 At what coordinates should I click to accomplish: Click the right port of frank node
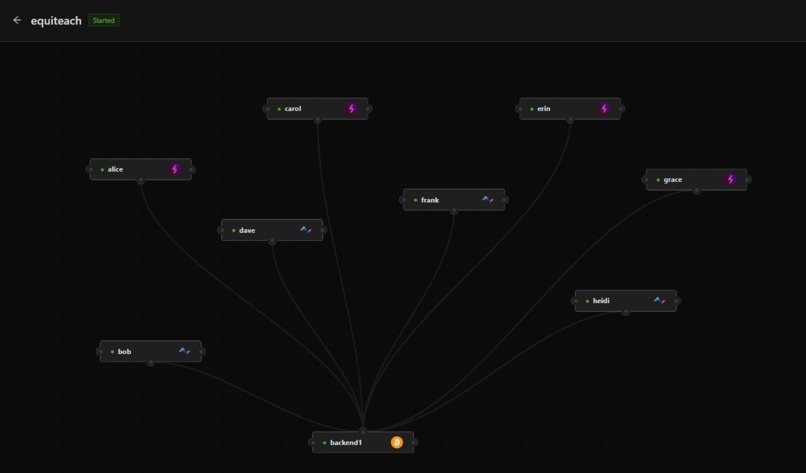pos(505,200)
